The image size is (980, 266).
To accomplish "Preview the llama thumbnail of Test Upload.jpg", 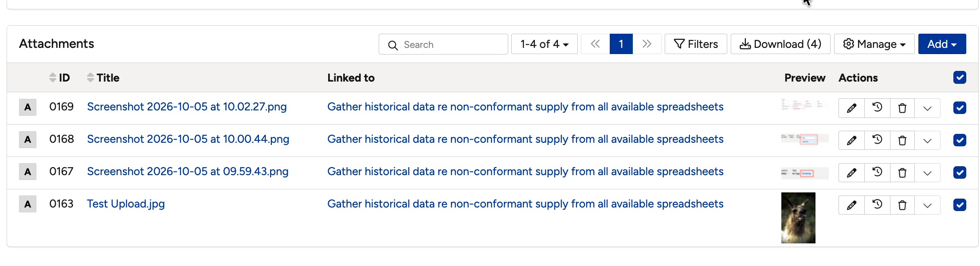I will point(798,218).
